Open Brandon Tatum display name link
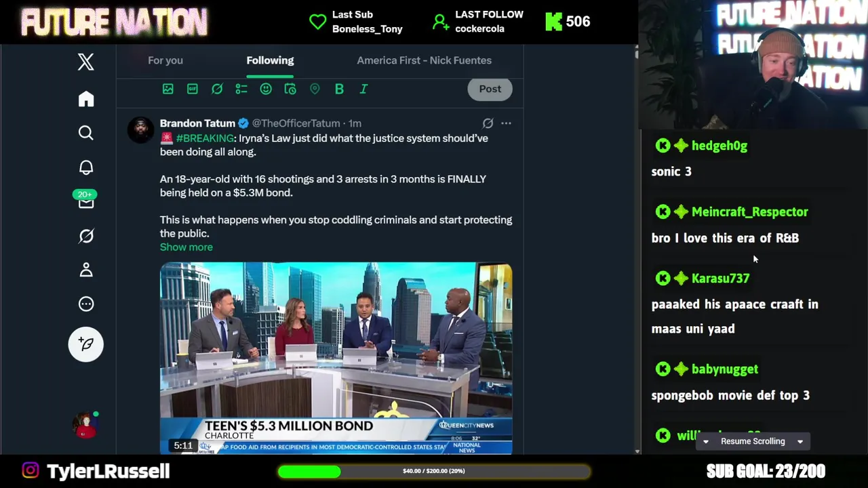The height and width of the screenshot is (488, 868). [197, 123]
